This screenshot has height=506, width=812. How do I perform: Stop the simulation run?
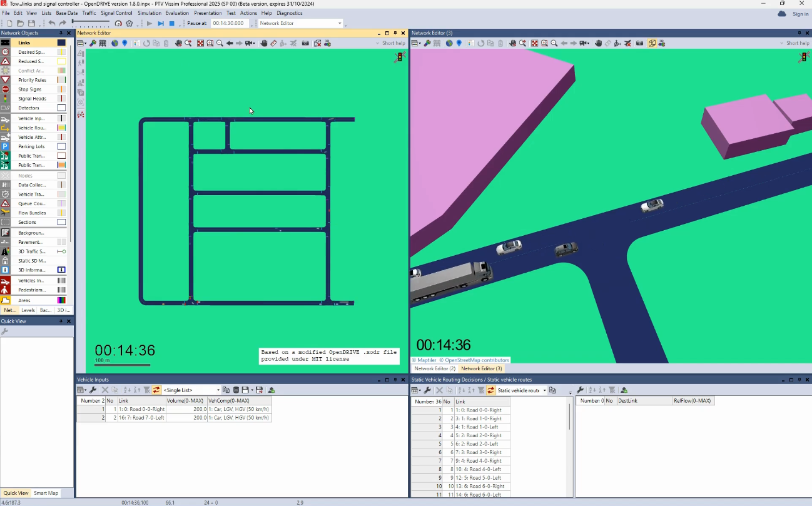pos(172,23)
